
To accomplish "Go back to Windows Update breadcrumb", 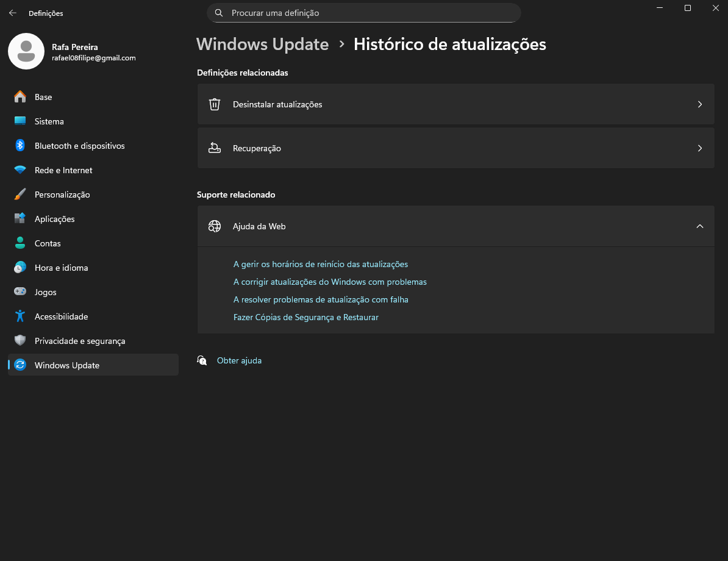I will 262,44.
